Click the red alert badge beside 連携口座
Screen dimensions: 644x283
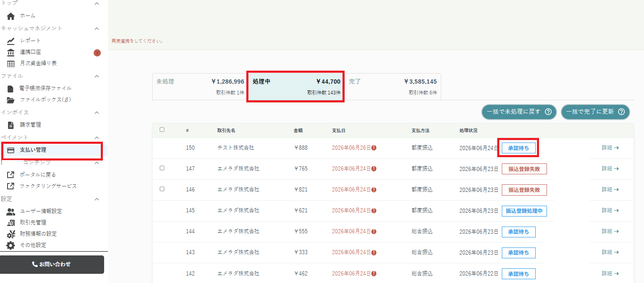point(97,53)
